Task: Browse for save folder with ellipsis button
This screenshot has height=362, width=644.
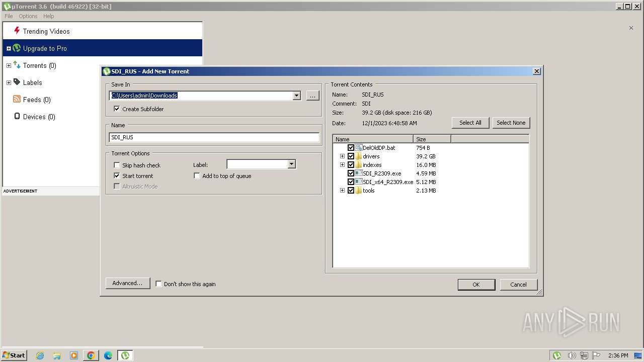Action: pyautogui.click(x=312, y=96)
